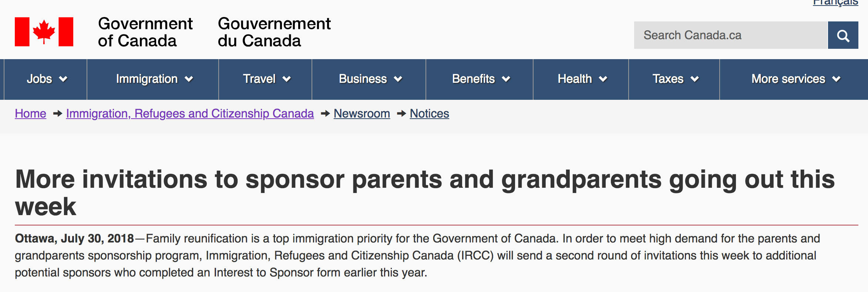Go to the Home breadcrumb link
The image size is (868, 292).
(31, 113)
